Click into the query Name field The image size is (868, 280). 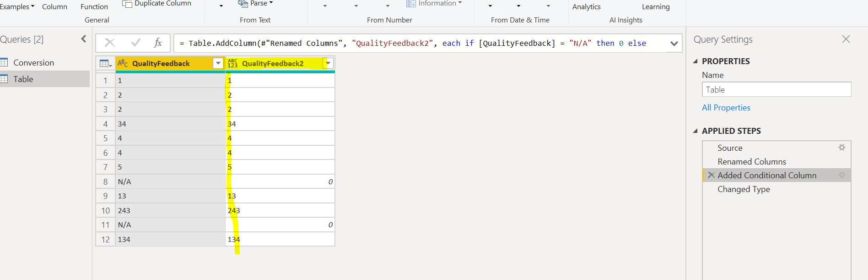(776, 89)
